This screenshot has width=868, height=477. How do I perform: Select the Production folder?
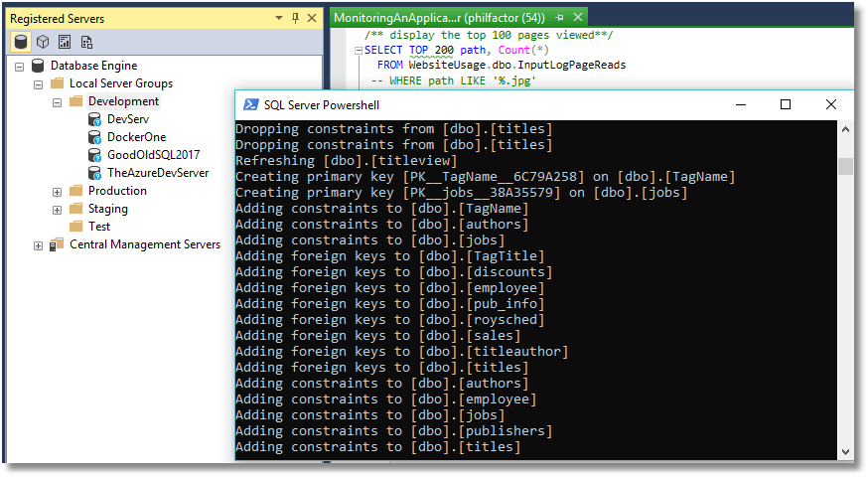click(x=117, y=191)
